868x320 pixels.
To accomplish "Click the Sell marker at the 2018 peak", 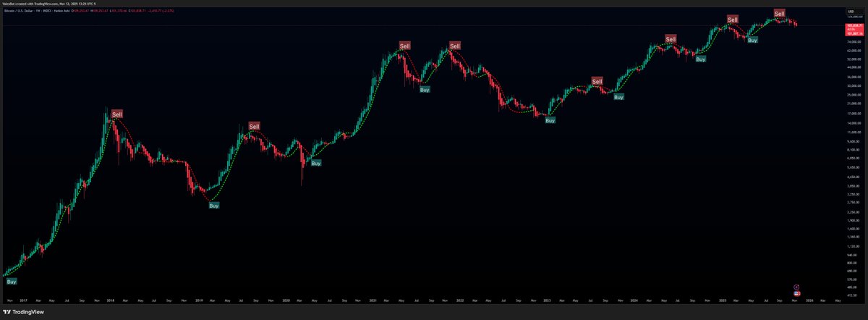I will pyautogui.click(x=117, y=114).
